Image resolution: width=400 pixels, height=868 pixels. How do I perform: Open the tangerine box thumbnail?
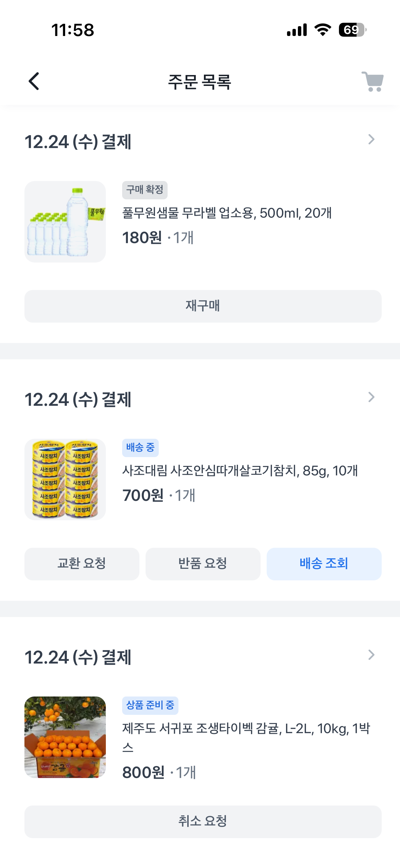[65, 737]
